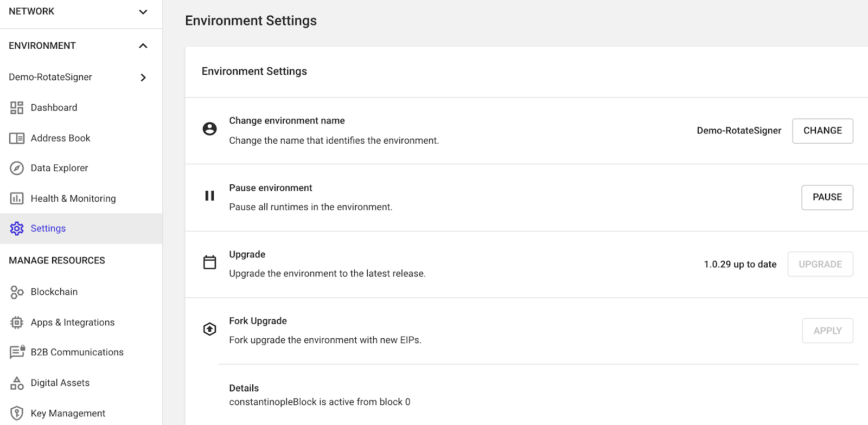Open the Key Management shield icon
The image size is (868, 425).
click(17, 413)
